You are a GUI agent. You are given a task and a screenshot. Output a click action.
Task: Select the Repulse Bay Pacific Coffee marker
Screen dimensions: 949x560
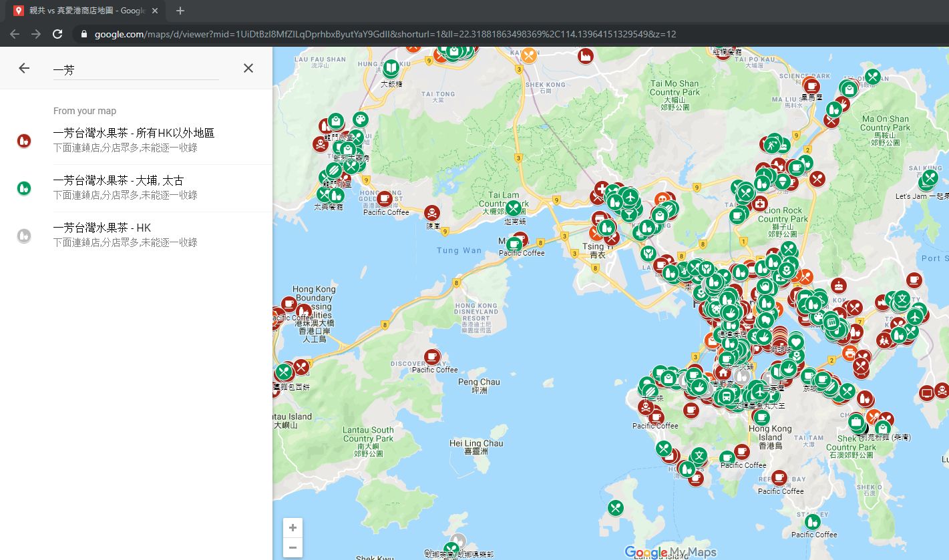click(779, 478)
